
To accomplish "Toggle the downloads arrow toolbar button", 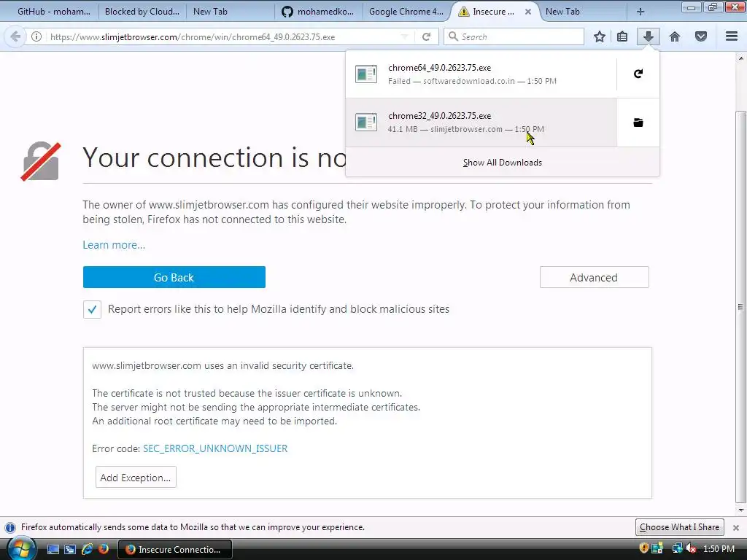I will coord(649,36).
